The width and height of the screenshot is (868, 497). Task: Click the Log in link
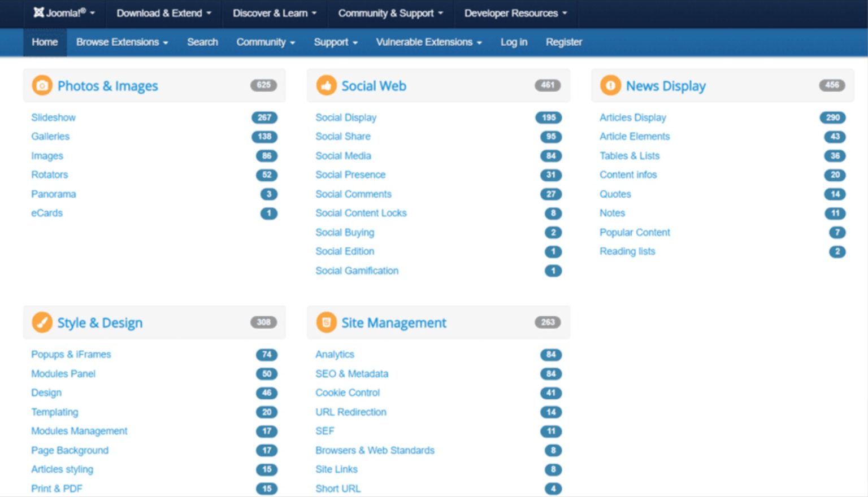[513, 42]
